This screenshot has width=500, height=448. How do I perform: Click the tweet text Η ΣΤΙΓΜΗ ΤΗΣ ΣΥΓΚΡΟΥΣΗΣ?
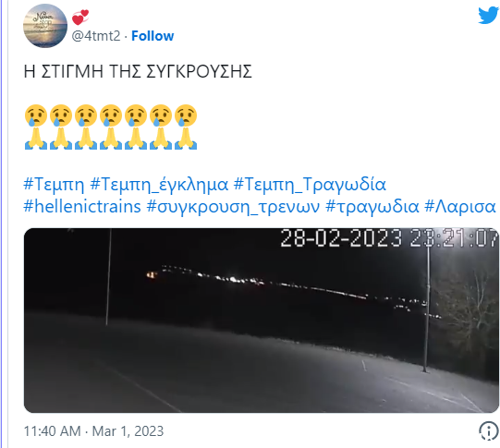coord(138,71)
